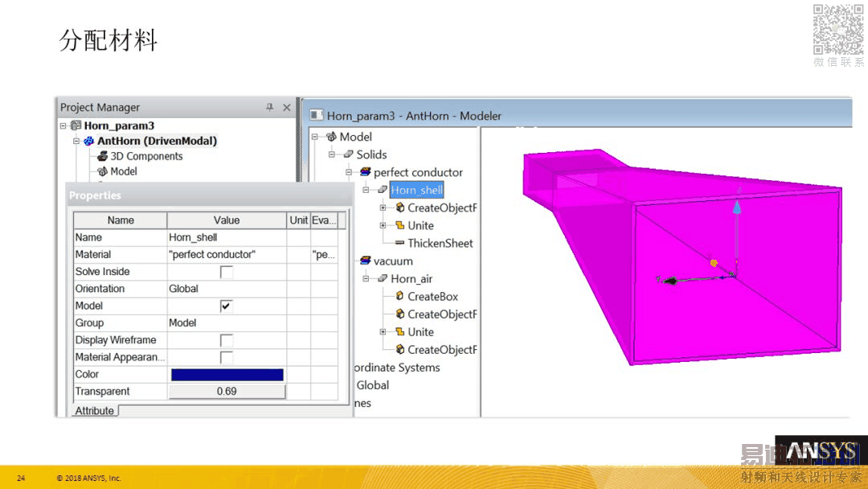Screen dimensions: 868x489
Task: Open the Attribute tab
Action: pyautogui.click(x=95, y=411)
